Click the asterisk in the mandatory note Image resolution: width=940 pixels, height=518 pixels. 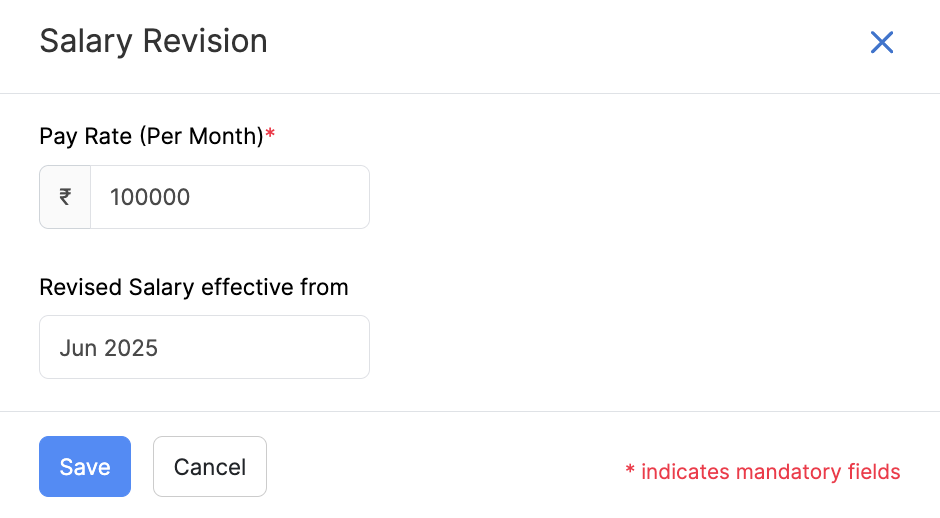630,471
